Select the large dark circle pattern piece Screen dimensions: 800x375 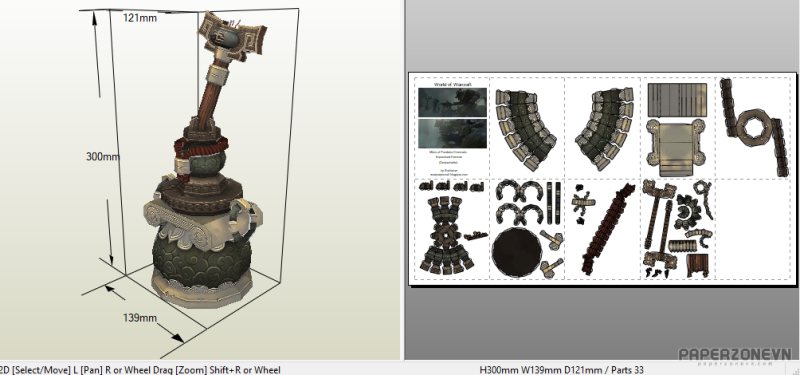click(517, 252)
